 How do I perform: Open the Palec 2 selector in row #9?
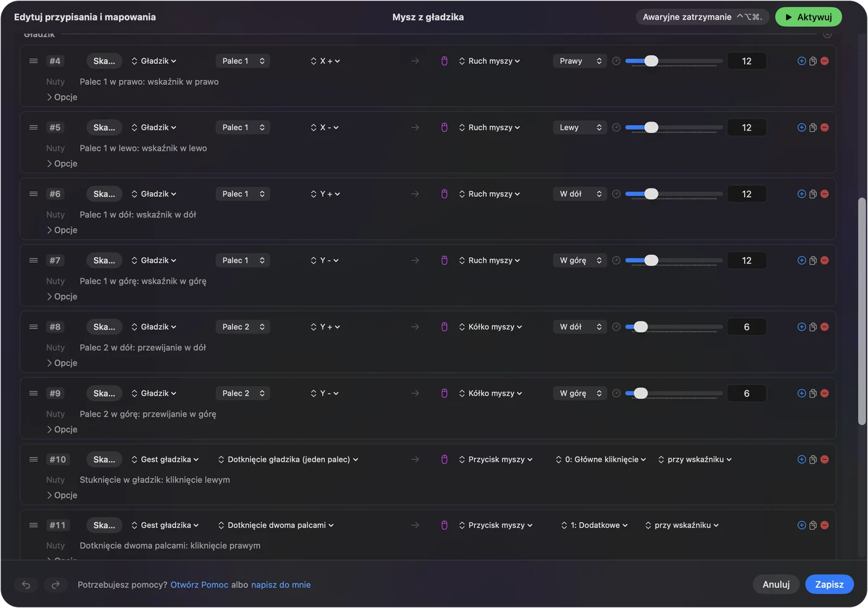(x=243, y=393)
